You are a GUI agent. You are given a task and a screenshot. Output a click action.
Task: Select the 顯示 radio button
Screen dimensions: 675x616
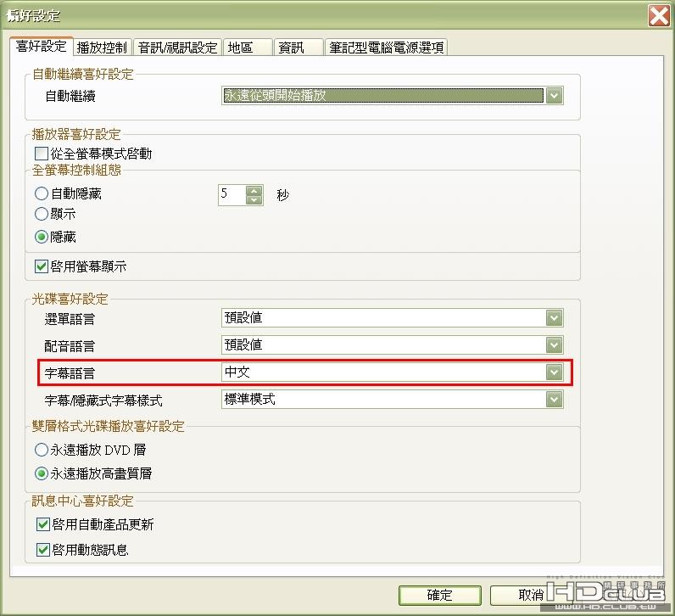click(x=42, y=214)
